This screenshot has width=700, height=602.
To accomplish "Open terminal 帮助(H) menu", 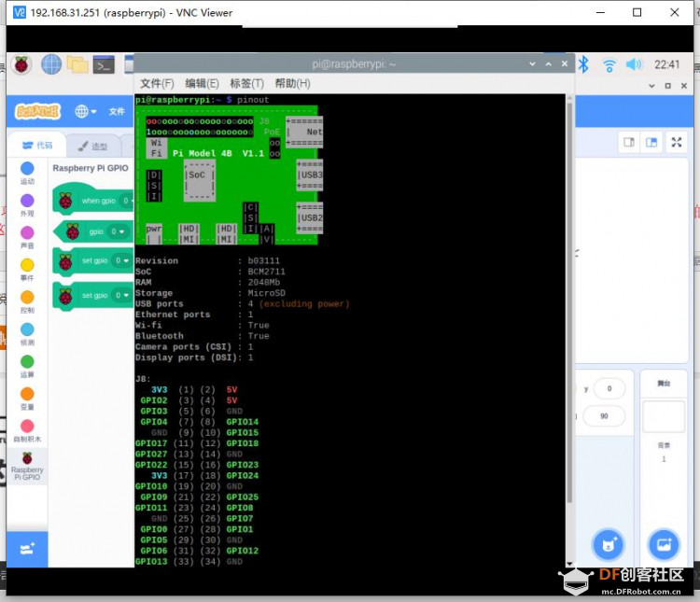I will (292, 83).
